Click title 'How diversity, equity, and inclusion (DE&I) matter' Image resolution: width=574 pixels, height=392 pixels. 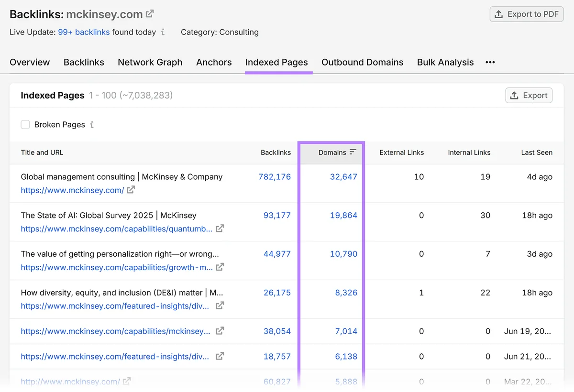pos(121,293)
